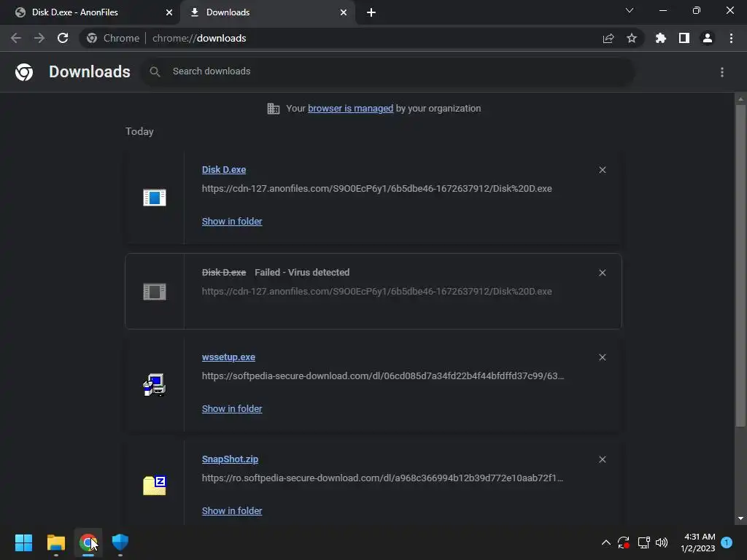Click the SnapShot.zip softpedia source URL
The height and width of the screenshot is (560, 747).
[382, 478]
